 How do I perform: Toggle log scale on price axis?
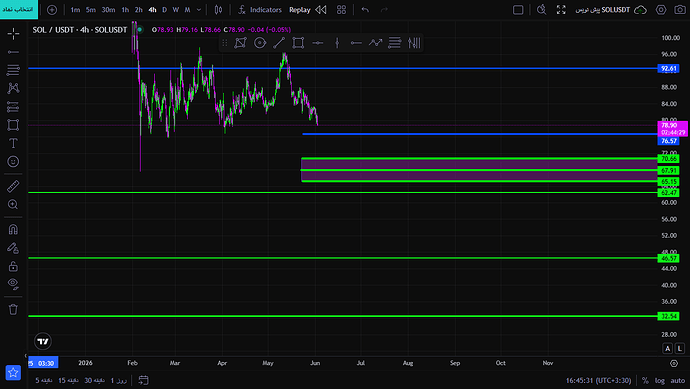(x=660, y=381)
